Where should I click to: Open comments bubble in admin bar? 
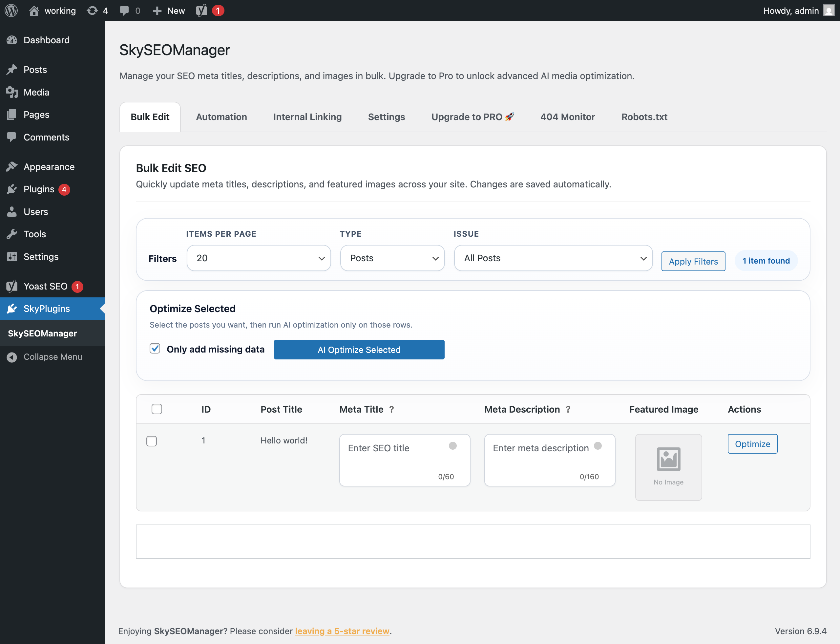tap(124, 11)
